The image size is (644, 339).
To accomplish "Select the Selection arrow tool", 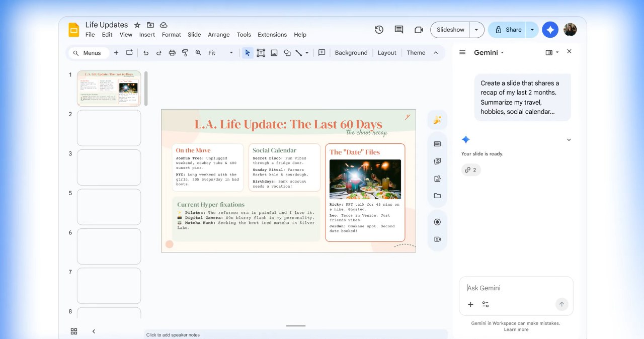I will [247, 52].
